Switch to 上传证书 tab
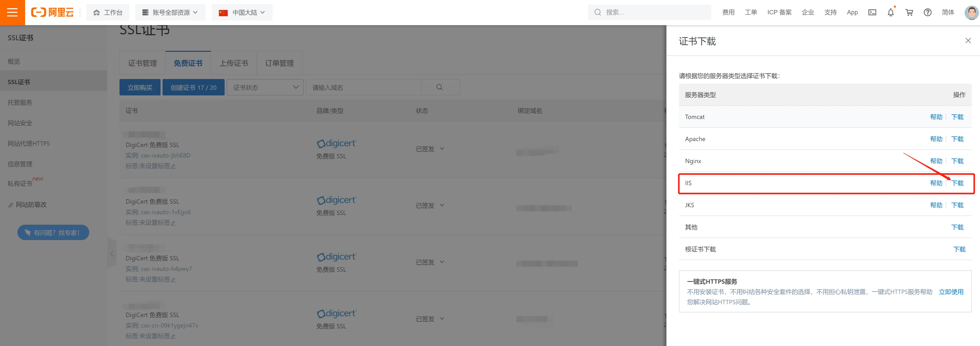 click(x=234, y=63)
